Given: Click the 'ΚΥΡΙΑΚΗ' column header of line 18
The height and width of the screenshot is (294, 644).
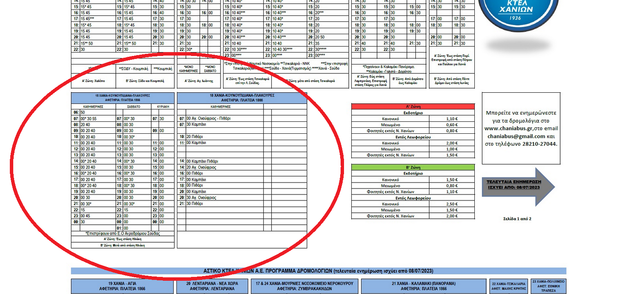Looking at the screenshot, I should point(163,106).
